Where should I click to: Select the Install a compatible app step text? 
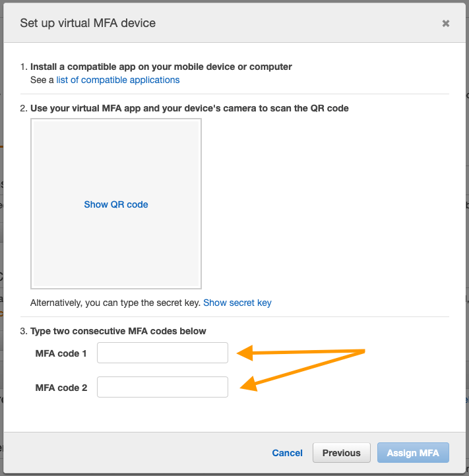pyautogui.click(x=161, y=67)
